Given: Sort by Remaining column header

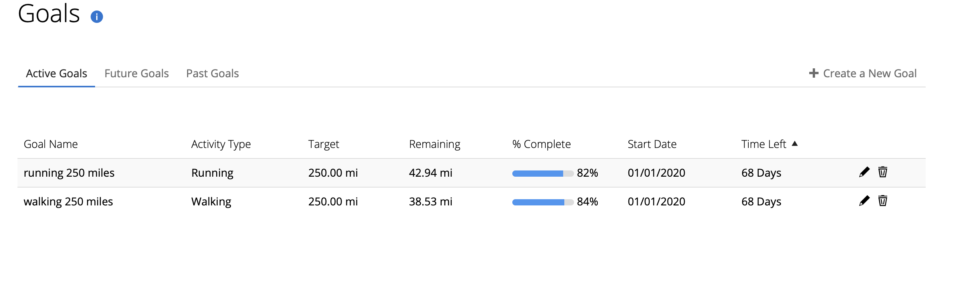Looking at the screenshot, I should click(x=434, y=144).
